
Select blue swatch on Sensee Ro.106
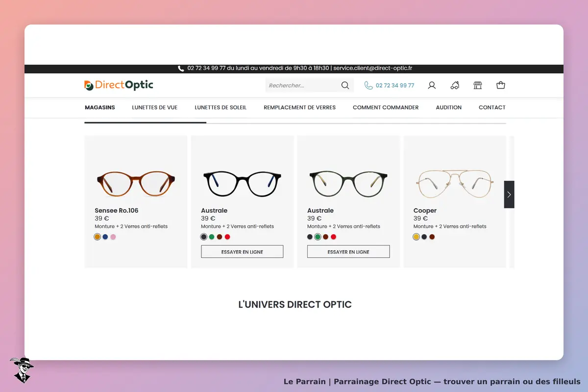pos(105,237)
